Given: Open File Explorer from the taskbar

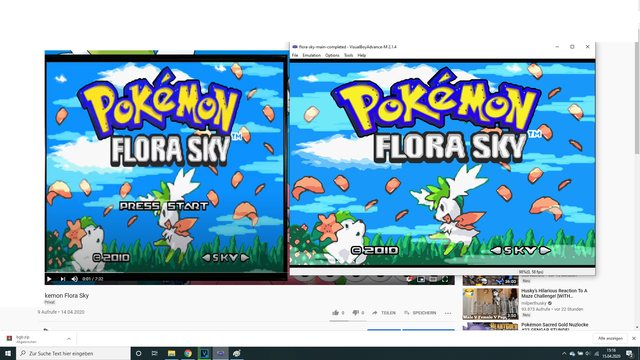Looking at the screenshot, I should 171,353.
